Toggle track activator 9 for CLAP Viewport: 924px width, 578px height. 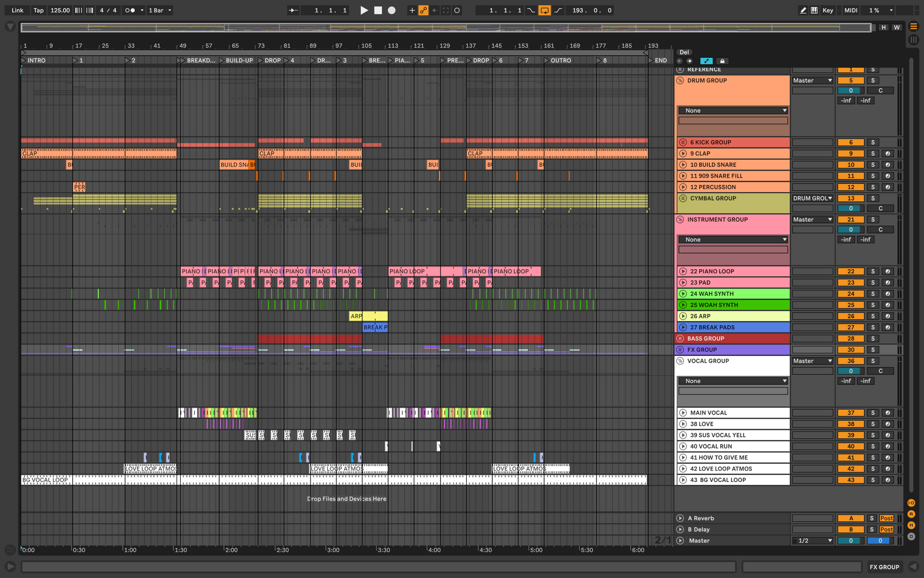coord(851,154)
